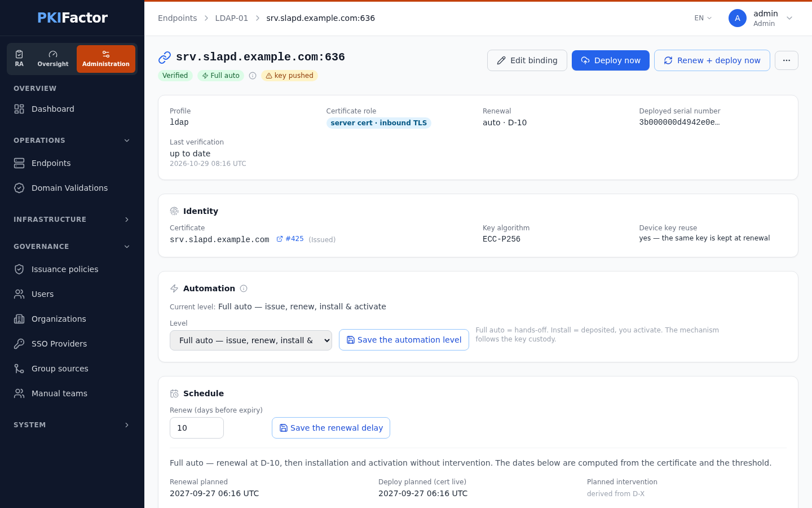Save the renewal delay
812x508 pixels.
[x=331, y=428]
